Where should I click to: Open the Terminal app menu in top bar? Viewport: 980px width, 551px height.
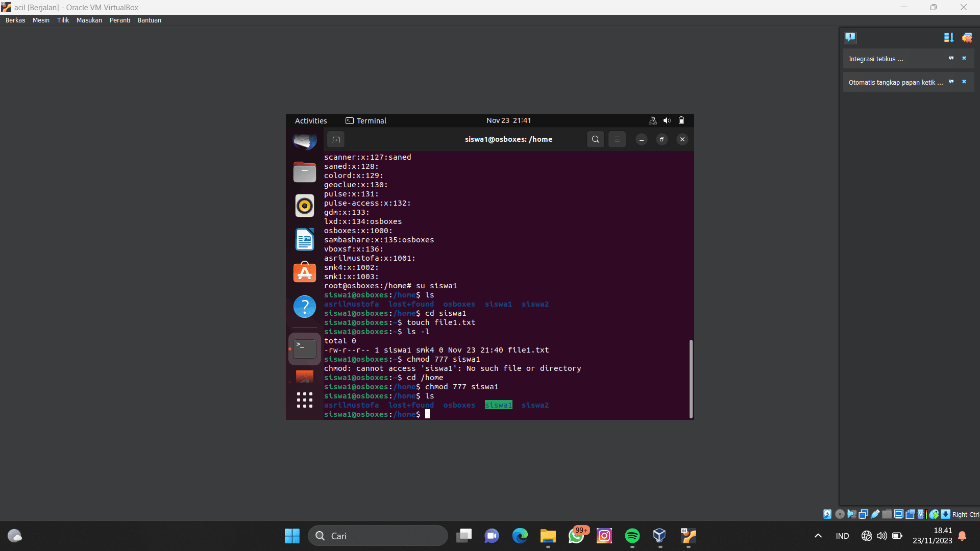click(x=366, y=121)
